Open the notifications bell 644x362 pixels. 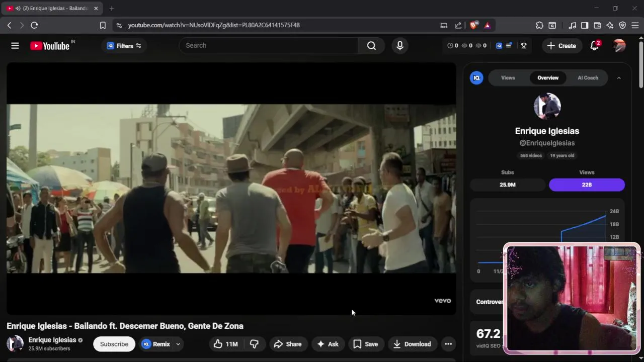595,46
